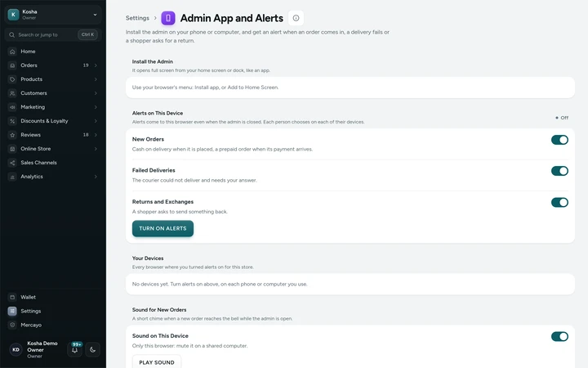Viewport: 588px width, 368px height.
Task: Expand the Products submenu chevron
Action: pos(96,79)
